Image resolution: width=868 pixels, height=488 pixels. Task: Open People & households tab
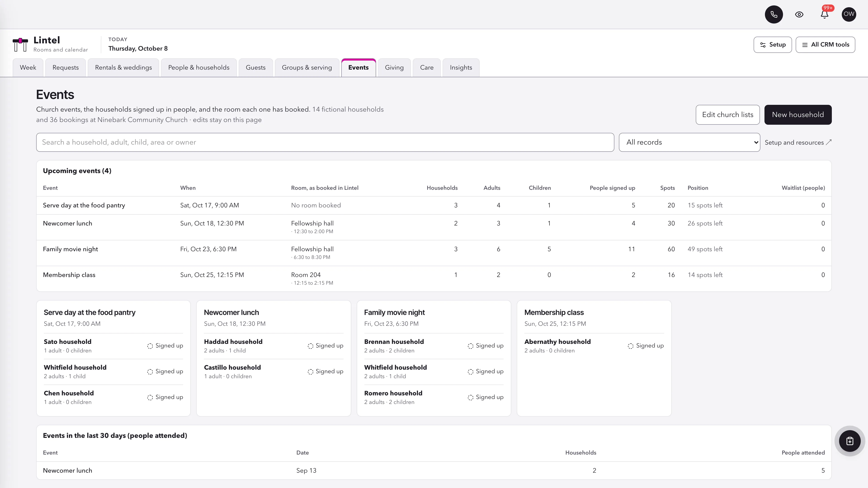click(199, 68)
